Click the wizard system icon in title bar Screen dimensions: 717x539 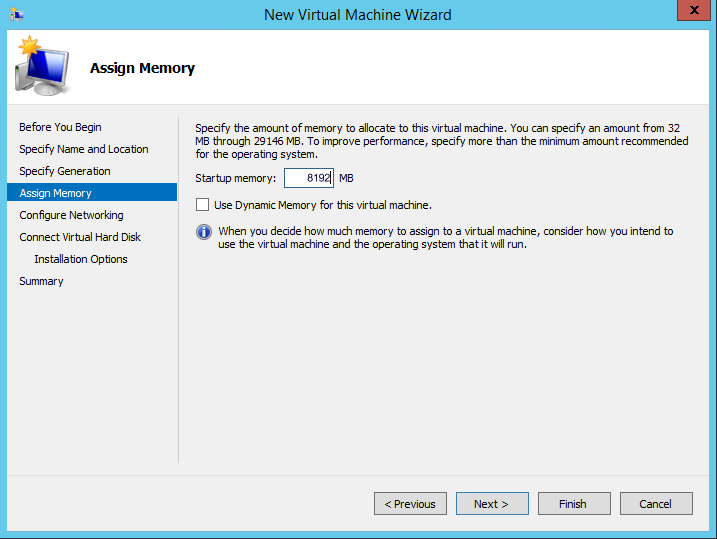(x=17, y=14)
